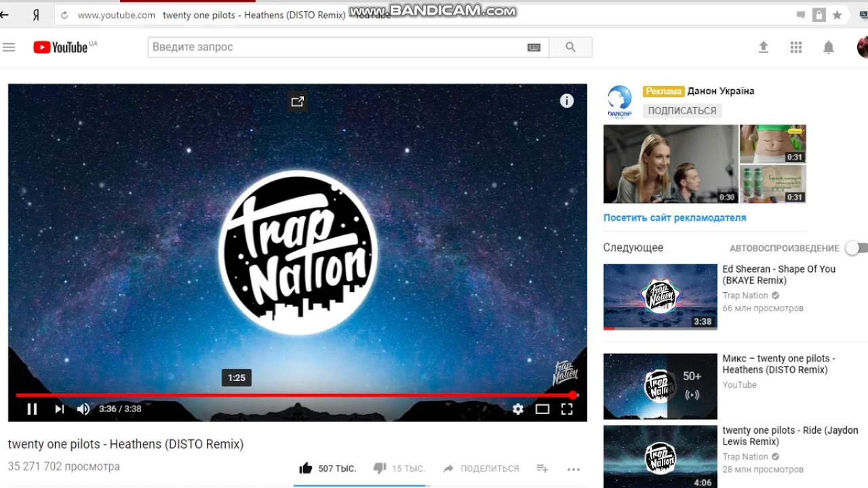Viewport: 868px width, 488px height.
Task: Open the Ed Sheeran Shape Of You thumbnail
Action: tap(660, 296)
